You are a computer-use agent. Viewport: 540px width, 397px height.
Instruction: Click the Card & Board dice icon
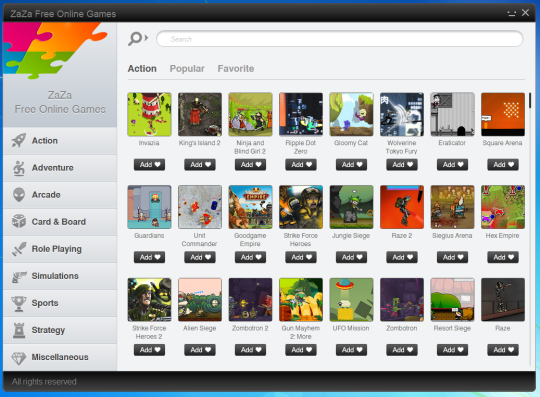coord(19,221)
